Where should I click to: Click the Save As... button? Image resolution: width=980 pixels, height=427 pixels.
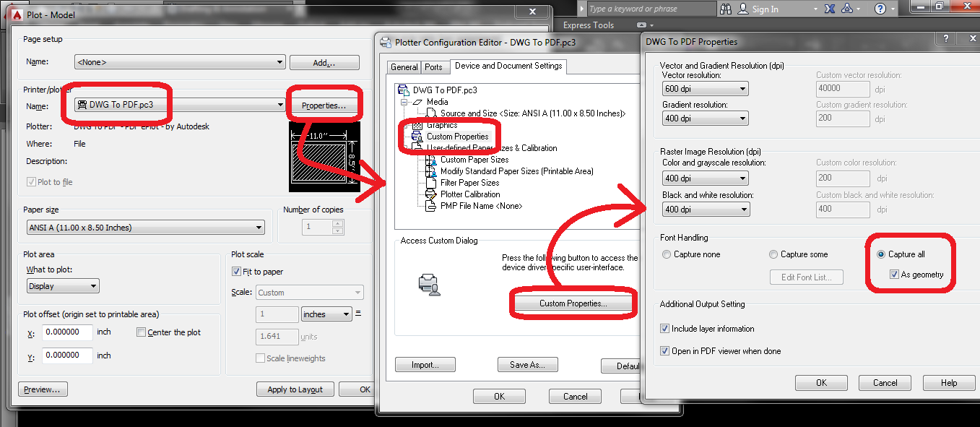527,365
